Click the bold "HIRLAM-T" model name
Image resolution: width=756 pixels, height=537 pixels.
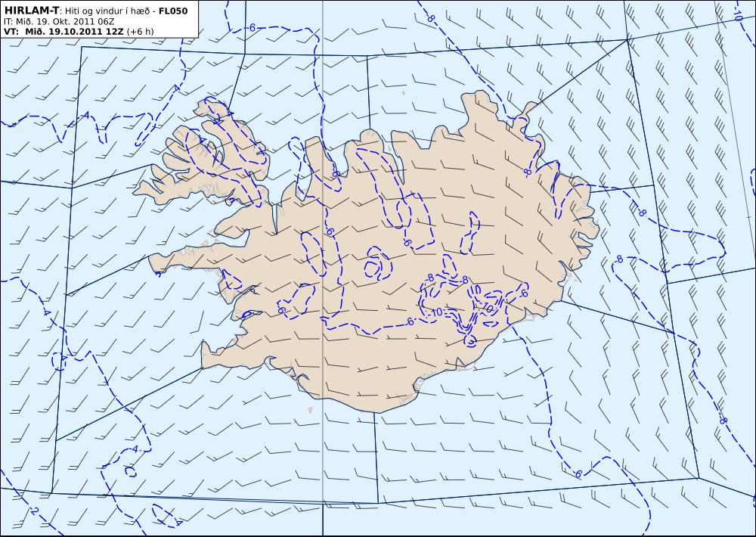[x=31, y=11]
